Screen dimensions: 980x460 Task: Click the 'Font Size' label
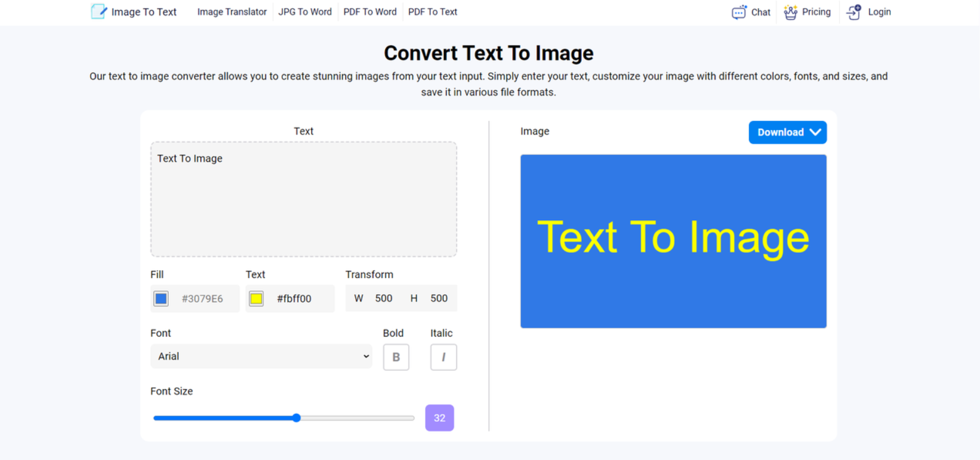click(x=171, y=391)
